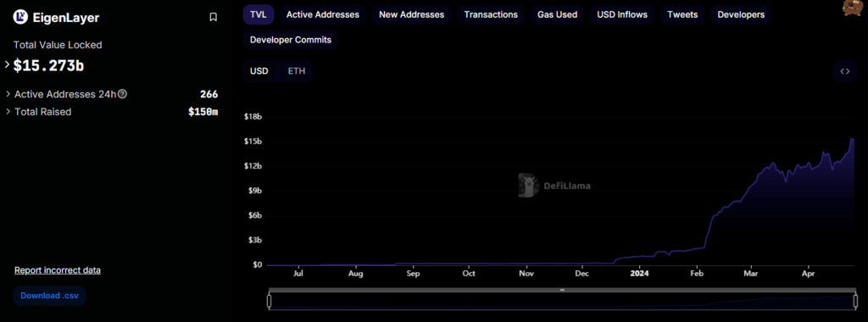
Task: Toggle the Gas Used chart metric
Action: (558, 14)
